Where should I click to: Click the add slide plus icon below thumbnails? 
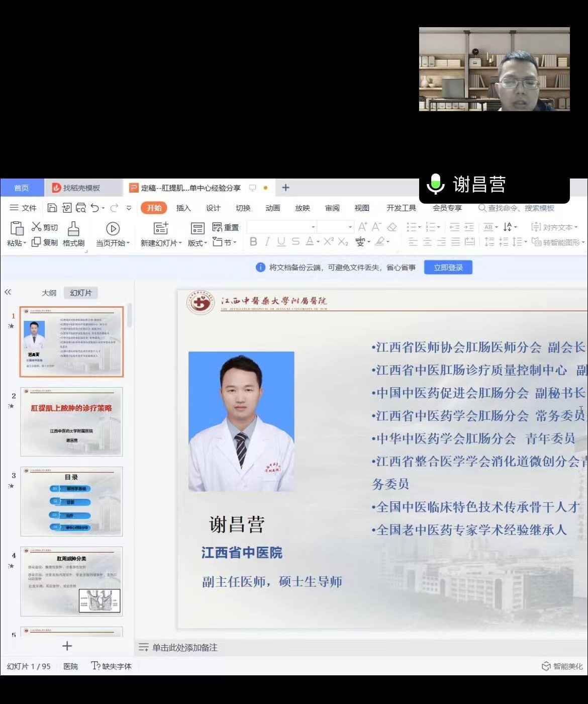pyautogui.click(x=67, y=646)
